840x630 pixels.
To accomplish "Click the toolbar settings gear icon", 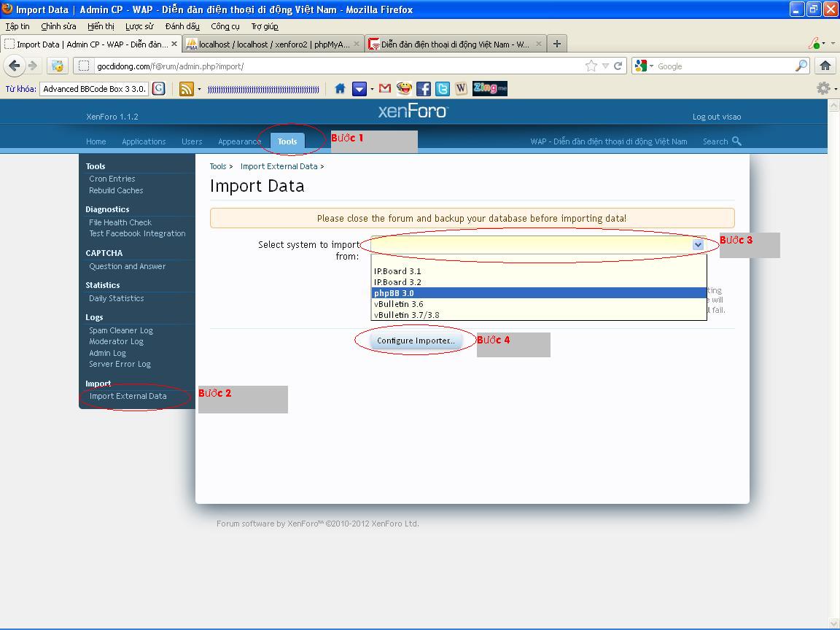I will [823, 88].
